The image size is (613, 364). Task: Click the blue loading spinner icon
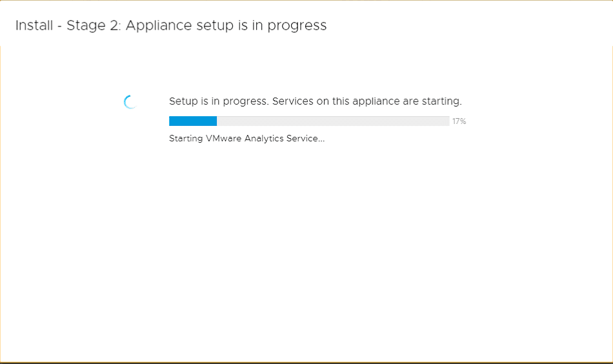coord(130,102)
